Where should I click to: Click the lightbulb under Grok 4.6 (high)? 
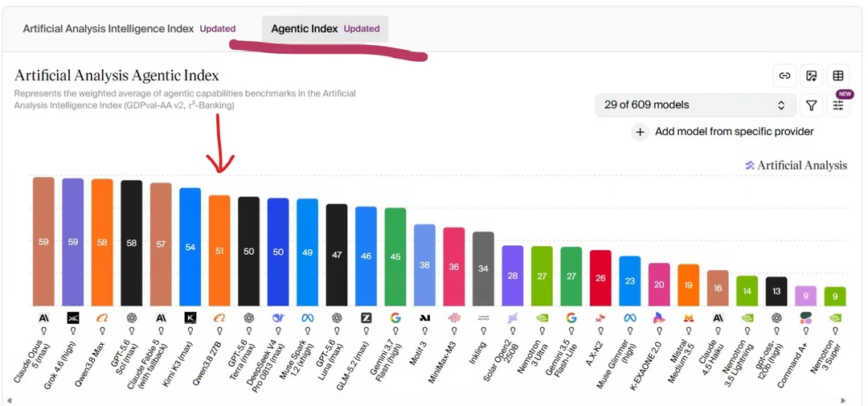(73, 330)
